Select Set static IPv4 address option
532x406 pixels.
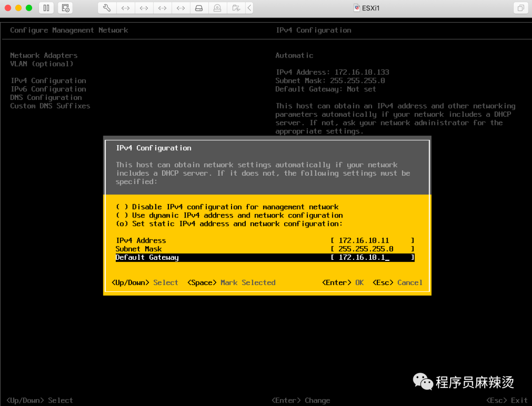(229, 224)
